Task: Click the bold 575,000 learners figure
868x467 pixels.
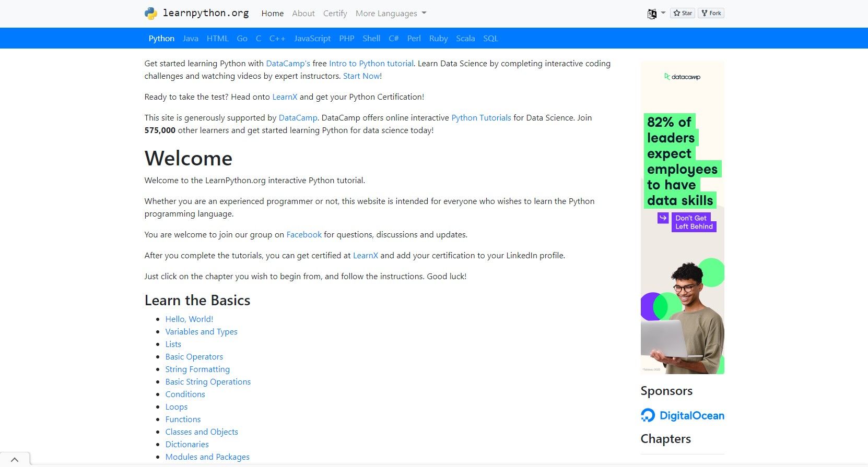Action: coord(160,130)
